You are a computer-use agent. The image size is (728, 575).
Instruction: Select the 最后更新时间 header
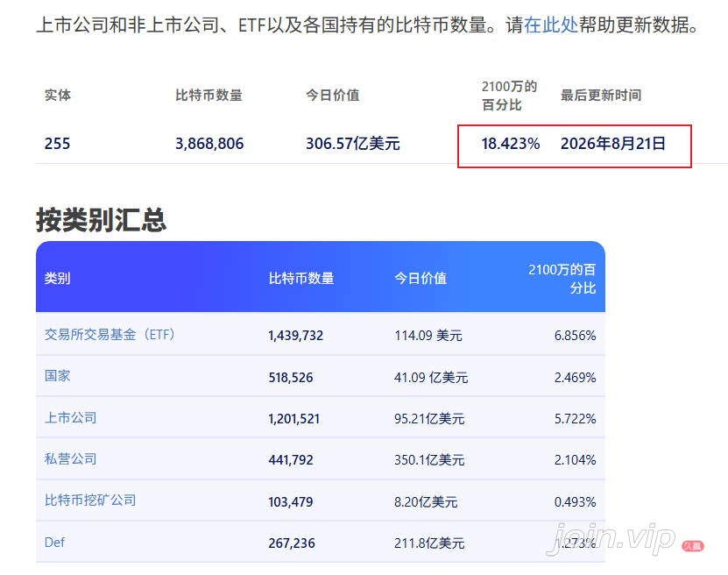601,96
